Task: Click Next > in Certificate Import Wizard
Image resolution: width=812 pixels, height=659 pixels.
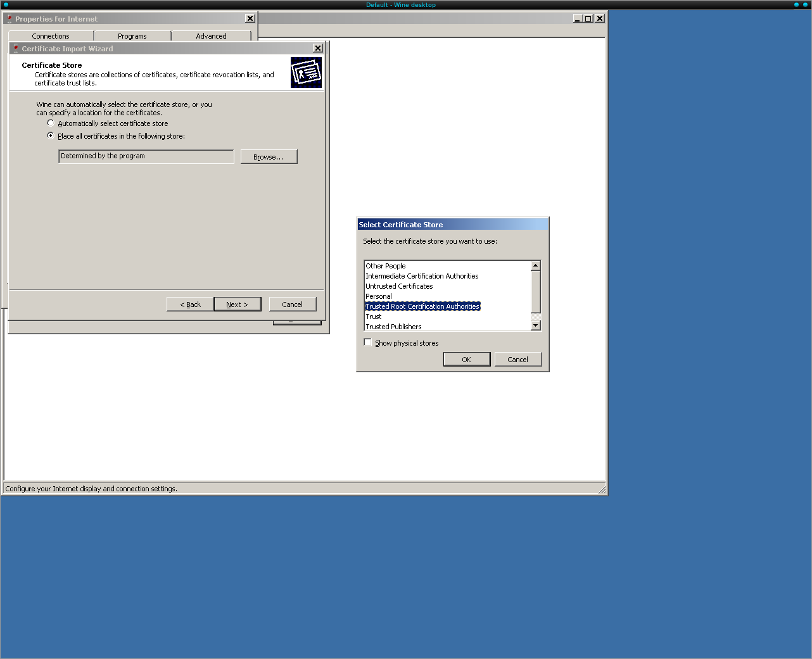Action: point(237,304)
